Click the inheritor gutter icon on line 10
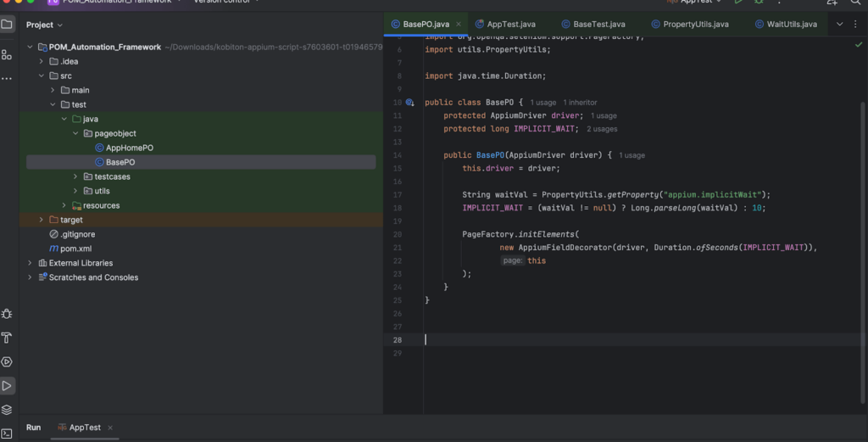This screenshot has height=442, width=868. (x=409, y=103)
